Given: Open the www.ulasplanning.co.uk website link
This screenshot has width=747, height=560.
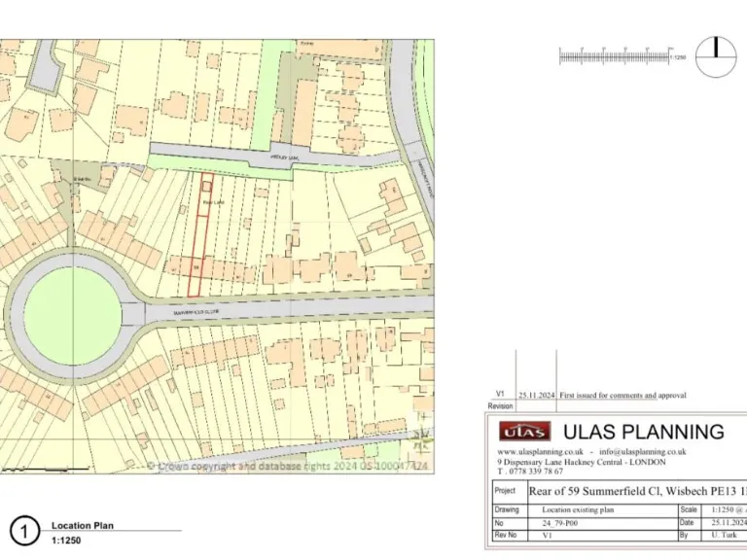Looking at the screenshot, I should pos(540,451).
